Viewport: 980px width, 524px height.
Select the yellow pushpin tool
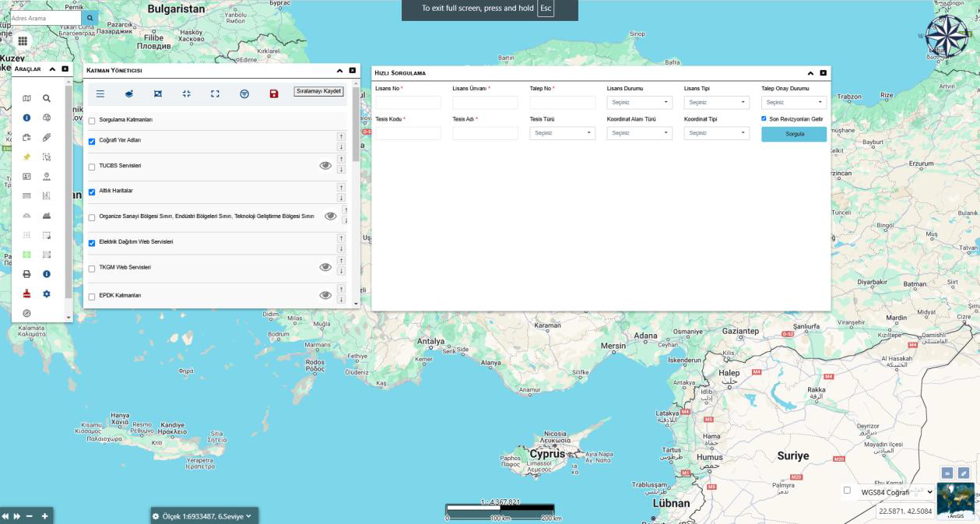(x=26, y=156)
